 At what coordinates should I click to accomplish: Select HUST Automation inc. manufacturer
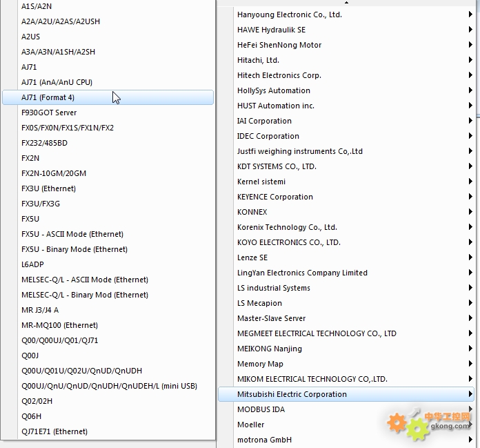[346, 106]
